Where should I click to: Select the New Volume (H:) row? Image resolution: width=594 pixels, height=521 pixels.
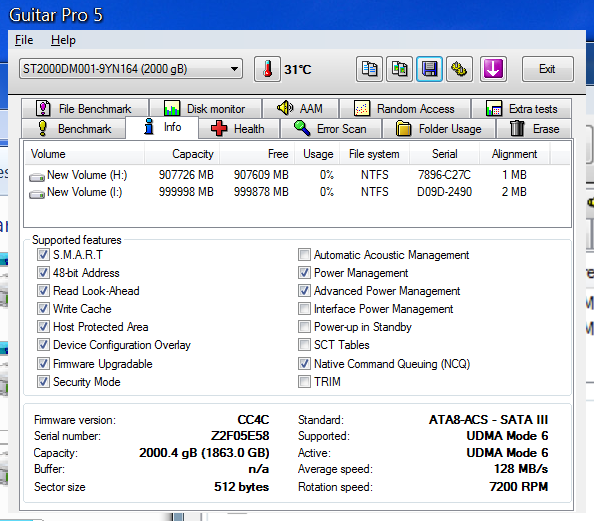coord(298,175)
